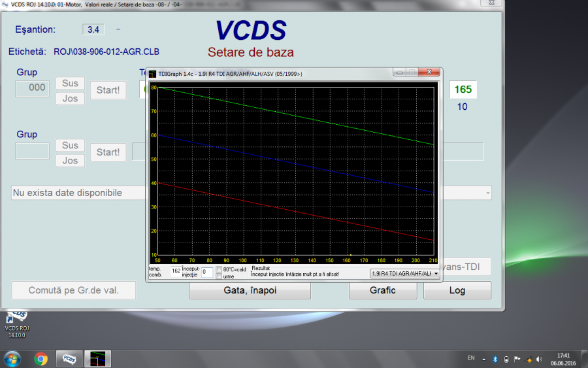Click the first group Sus button
588x368 pixels.
(x=70, y=83)
